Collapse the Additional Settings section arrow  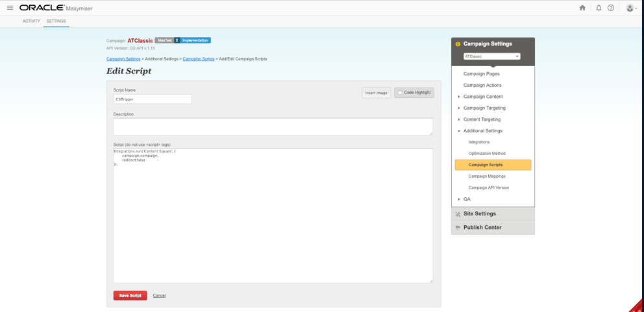pyautogui.click(x=459, y=131)
